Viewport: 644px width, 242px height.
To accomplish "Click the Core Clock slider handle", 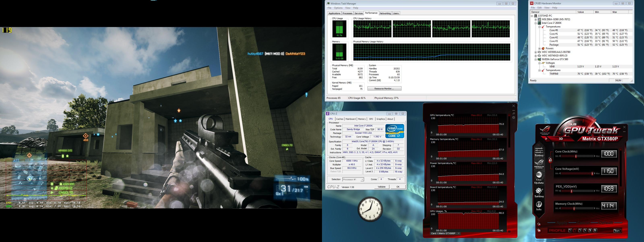I will [576, 156].
